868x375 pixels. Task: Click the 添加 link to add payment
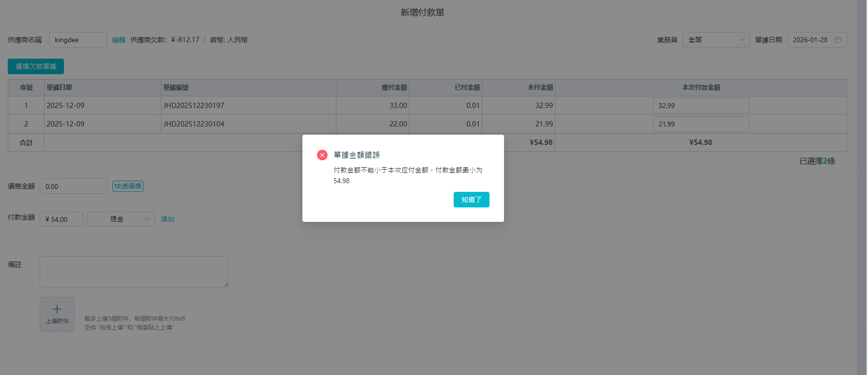click(168, 219)
